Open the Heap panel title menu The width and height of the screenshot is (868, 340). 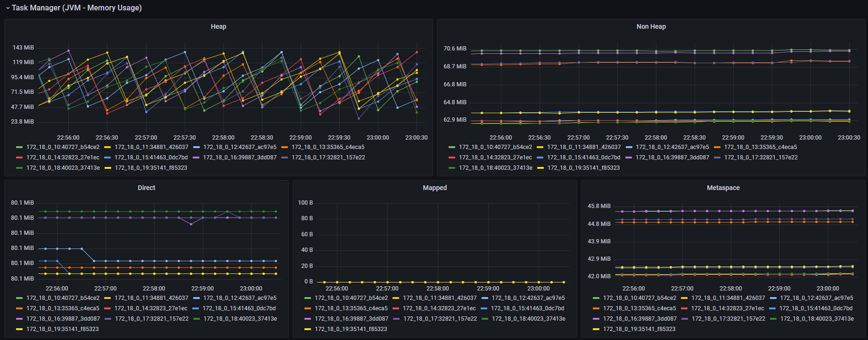coord(218,27)
